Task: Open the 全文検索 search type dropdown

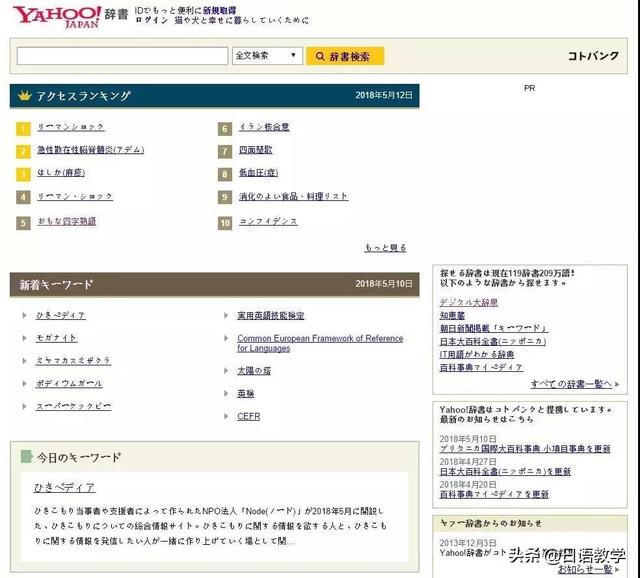Action: coord(267,56)
